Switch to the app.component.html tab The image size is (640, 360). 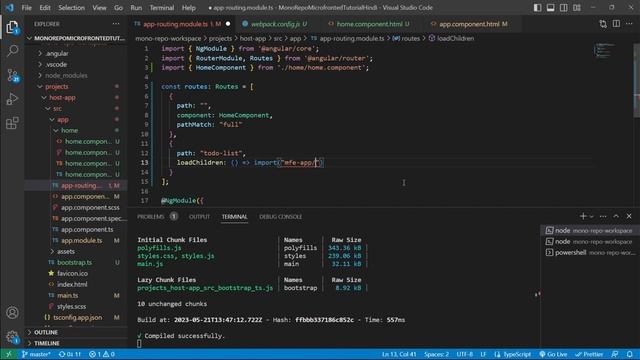469,24
